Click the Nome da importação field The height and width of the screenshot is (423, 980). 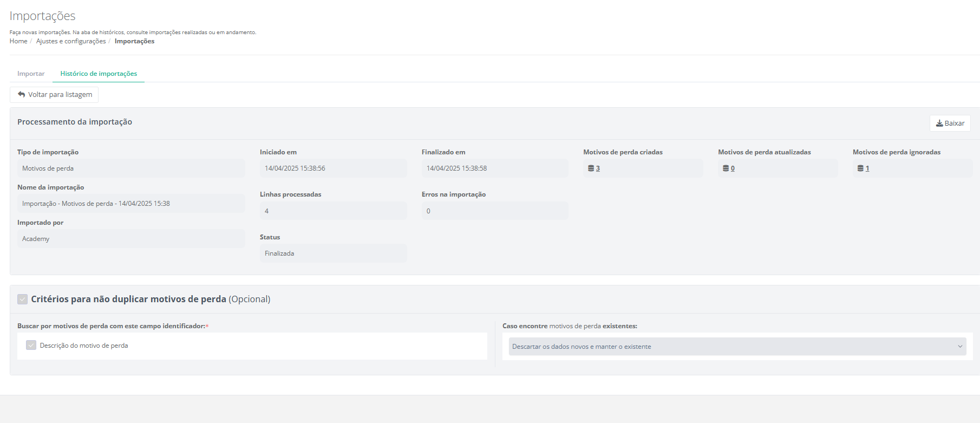pyautogui.click(x=131, y=204)
